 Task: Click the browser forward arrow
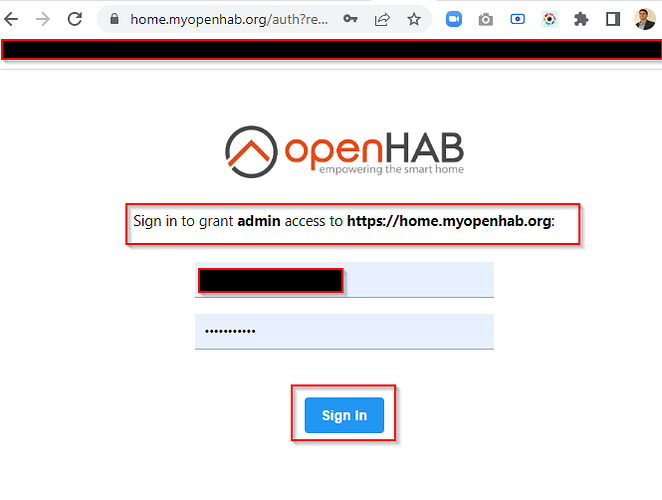pos(43,19)
